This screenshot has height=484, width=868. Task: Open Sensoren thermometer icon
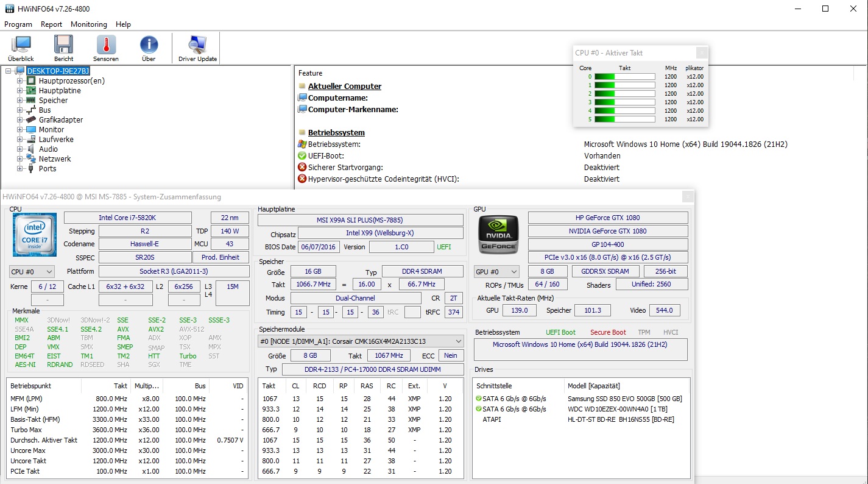click(106, 48)
